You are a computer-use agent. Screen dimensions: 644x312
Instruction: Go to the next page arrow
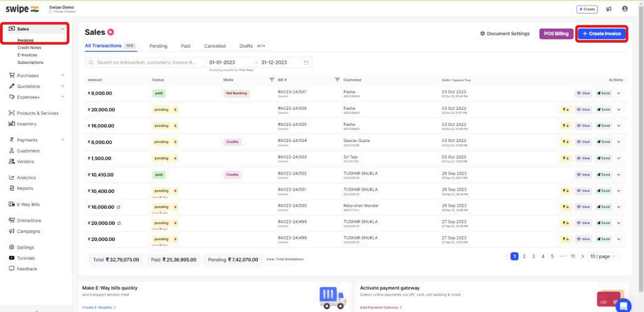click(583, 257)
